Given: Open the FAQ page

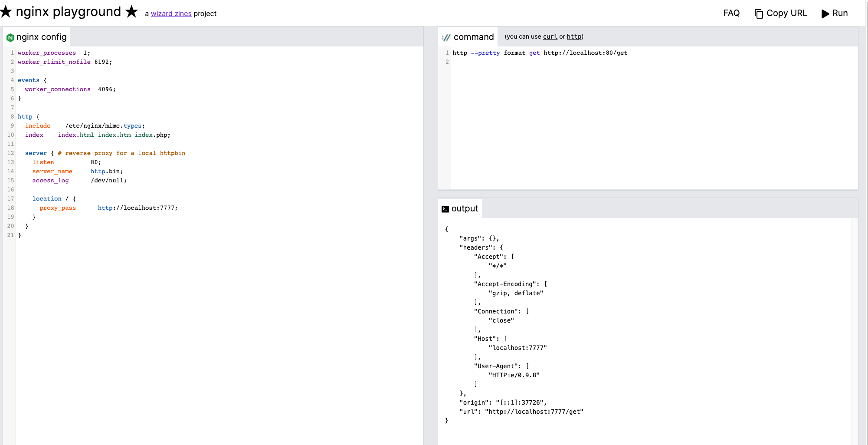Looking at the screenshot, I should [x=731, y=13].
